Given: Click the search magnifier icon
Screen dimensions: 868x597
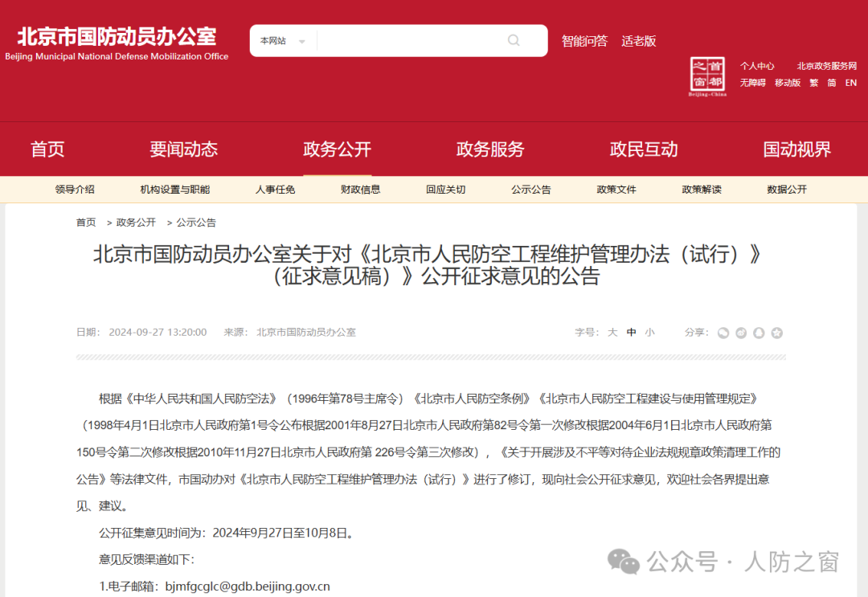Looking at the screenshot, I should tap(513, 40).
